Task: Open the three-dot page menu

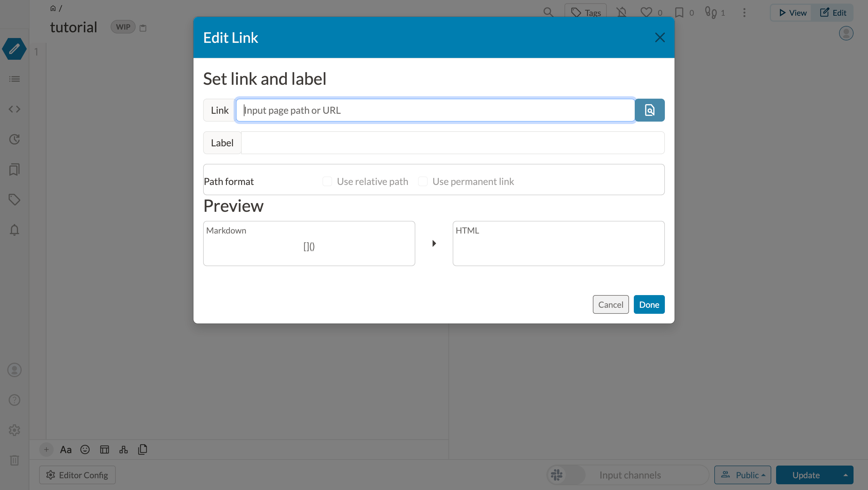Action: [744, 13]
